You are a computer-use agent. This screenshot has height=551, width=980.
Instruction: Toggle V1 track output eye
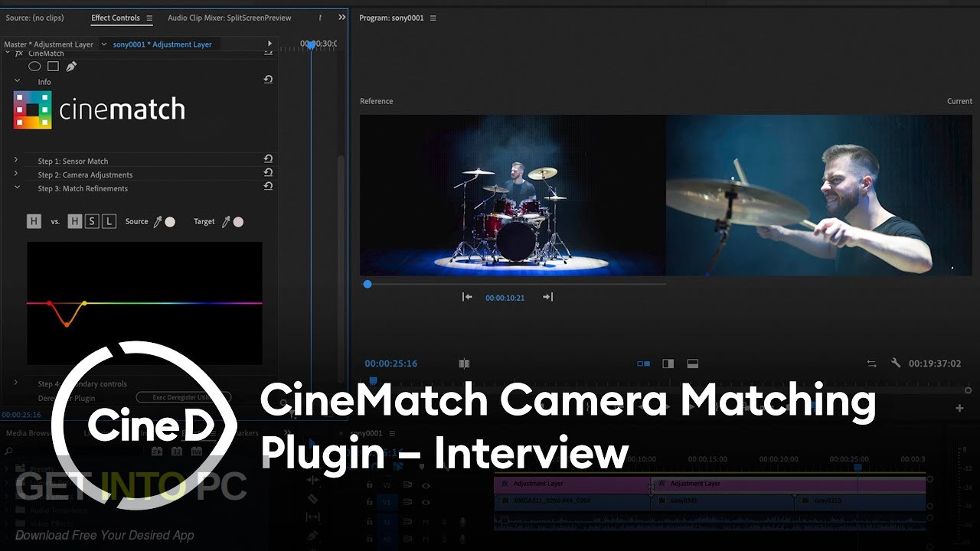click(426, 503)
